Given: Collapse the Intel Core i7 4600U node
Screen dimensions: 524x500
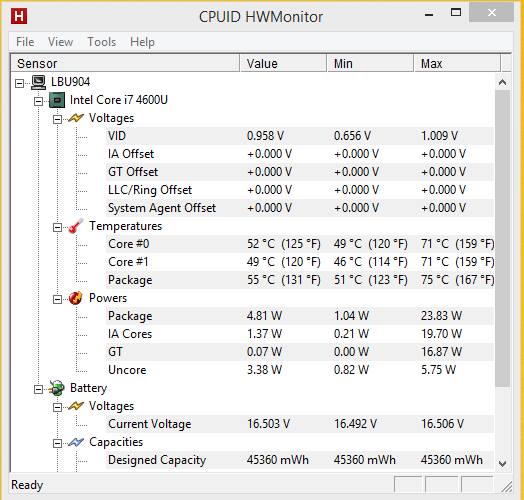Looking at the screenshot, I should (38, 101).
